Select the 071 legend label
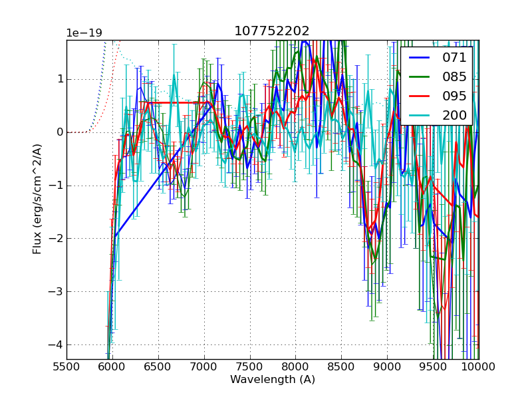Screen dimensions: 532x399 pyautogui.click(x=454, y=58)
